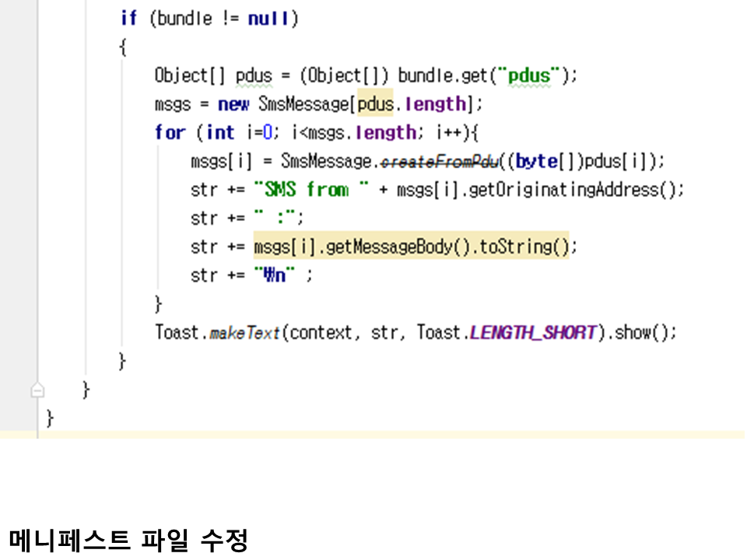
Task: Click the pdus variable declaration after Object[]
Action: [x=254, y=75]
